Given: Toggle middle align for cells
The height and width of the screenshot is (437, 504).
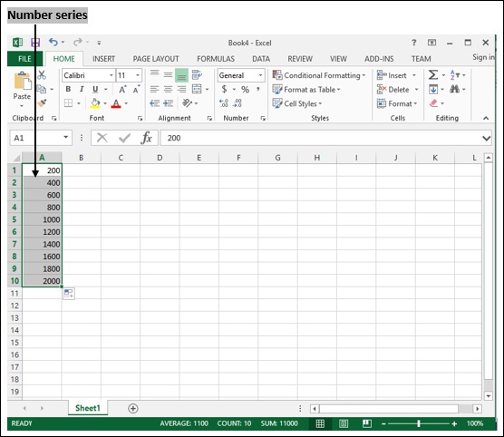Looking at the screenshot, I should tap(168, 75).
